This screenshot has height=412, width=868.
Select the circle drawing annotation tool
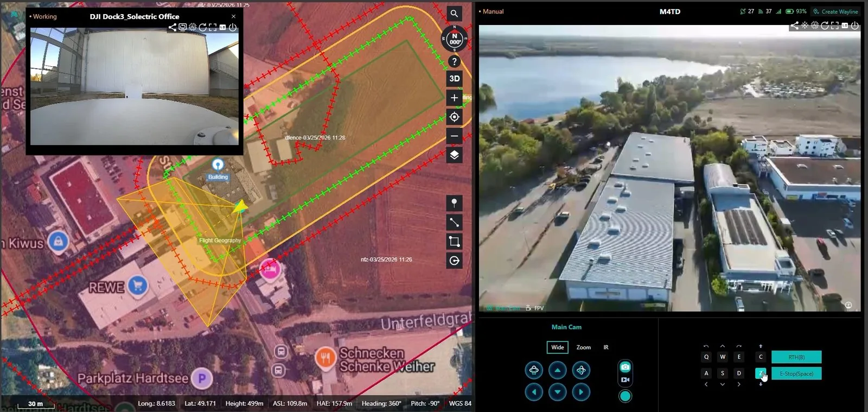click(454, 261)
